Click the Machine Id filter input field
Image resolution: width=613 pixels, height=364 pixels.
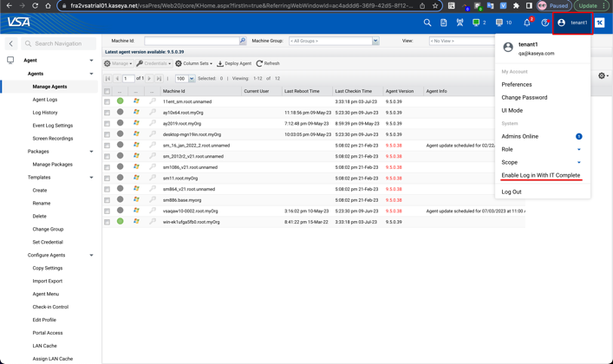tap(191, 41)
